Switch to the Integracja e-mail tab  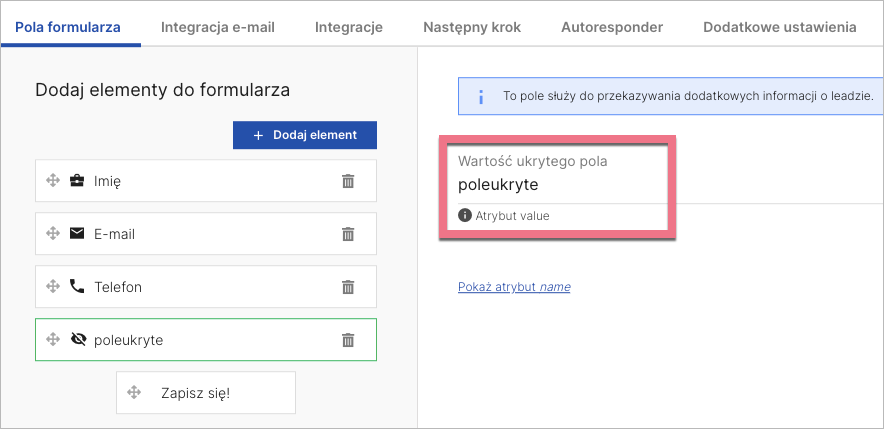(218, 27)
